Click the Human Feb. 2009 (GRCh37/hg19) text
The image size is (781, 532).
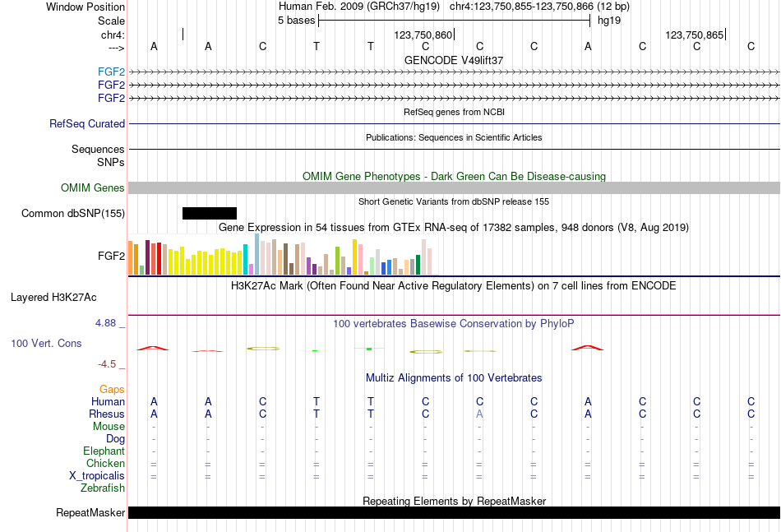point(359,7)
